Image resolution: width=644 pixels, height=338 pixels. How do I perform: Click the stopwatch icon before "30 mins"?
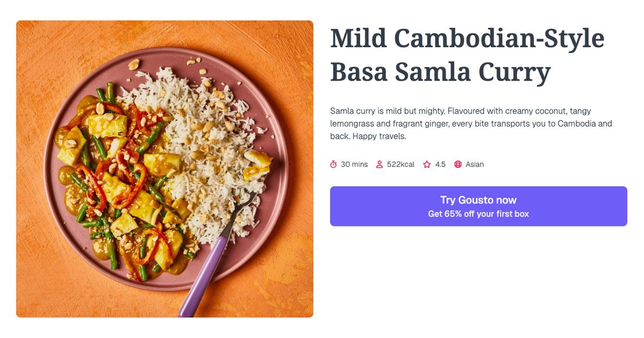334,164
